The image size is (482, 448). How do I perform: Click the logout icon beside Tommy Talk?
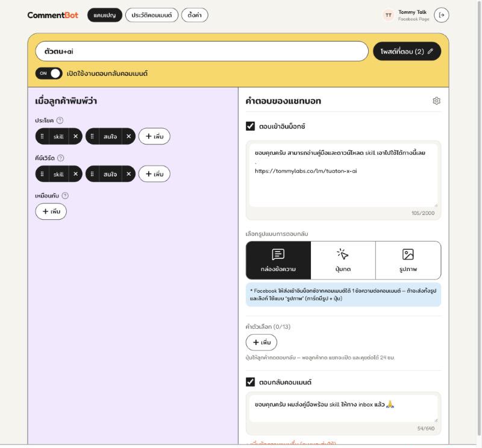click(442, 15)
